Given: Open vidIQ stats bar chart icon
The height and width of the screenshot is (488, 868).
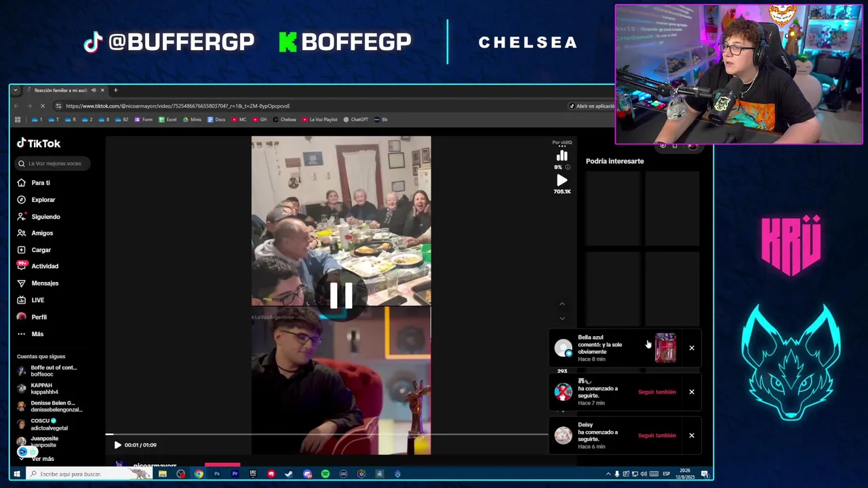Looking at the screenshot, I should (x=561, y=156).
